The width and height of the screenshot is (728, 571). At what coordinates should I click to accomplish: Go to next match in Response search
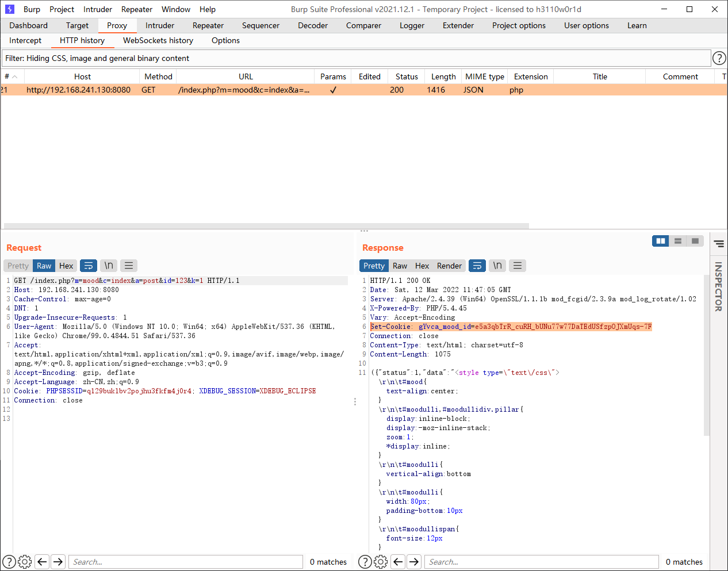click(x=414, y=562)
